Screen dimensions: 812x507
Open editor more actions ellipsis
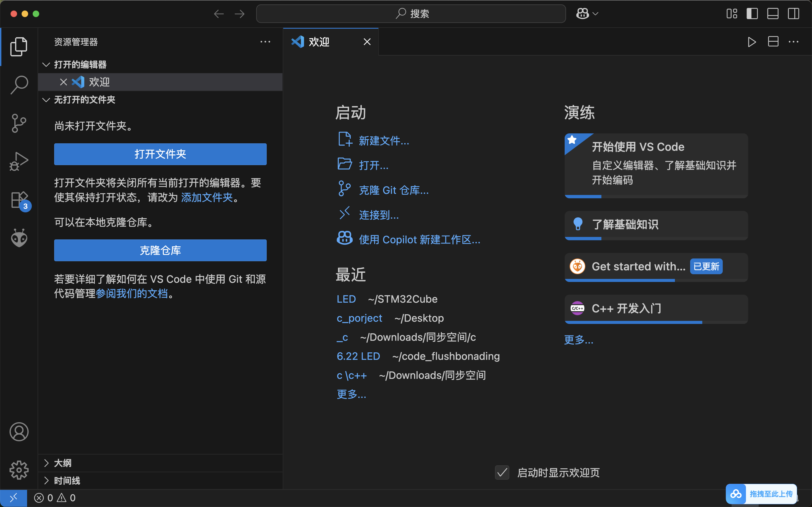click(x=793, y=42)
